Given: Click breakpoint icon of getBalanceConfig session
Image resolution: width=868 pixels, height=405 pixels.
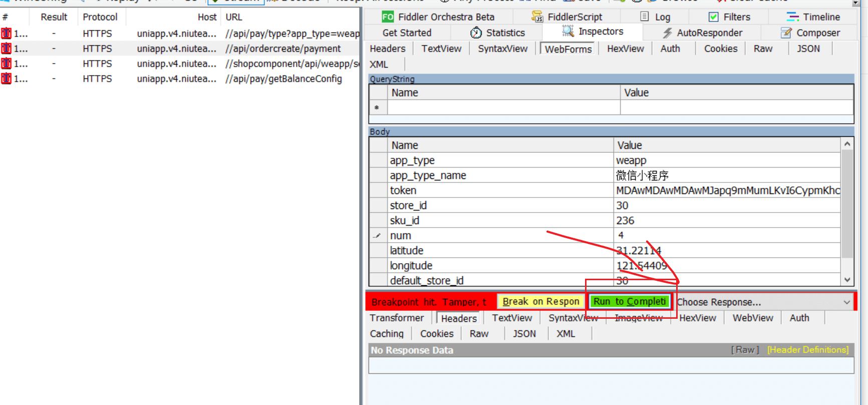Looking at the screenshot, I should coord(6,79).
